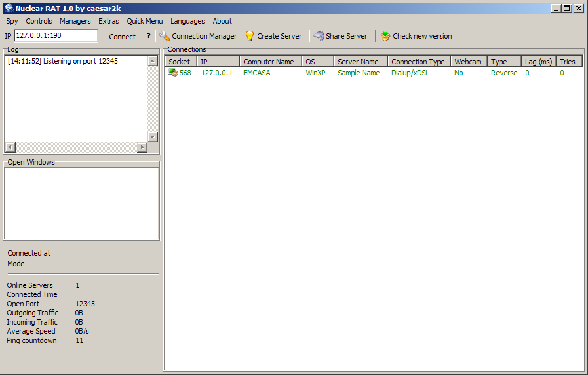Screen dimensions: 588x375
Task: Click the Check new version icon
Action: [385, 36]
